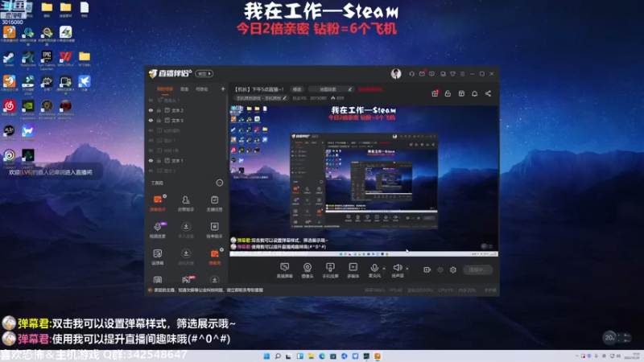
Task: Open the 视频连麦 microphone tool
Action: 158,230
